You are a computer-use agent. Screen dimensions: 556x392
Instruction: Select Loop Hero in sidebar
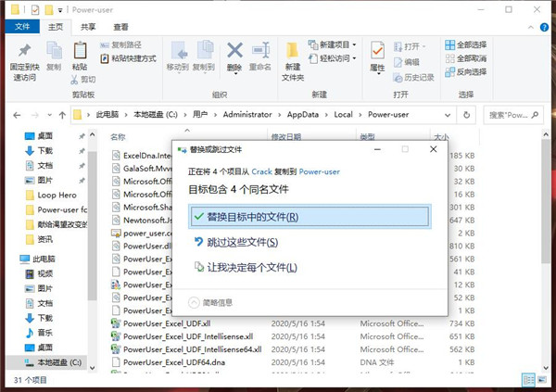pyautogui.click(x=57, y=196)
